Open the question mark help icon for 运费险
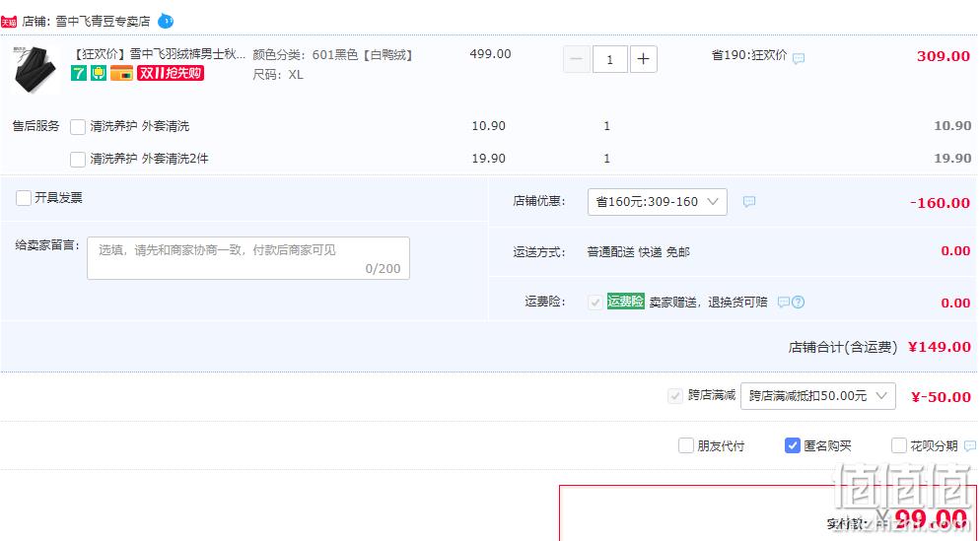The image size is (980, 541). pos(799,303)
